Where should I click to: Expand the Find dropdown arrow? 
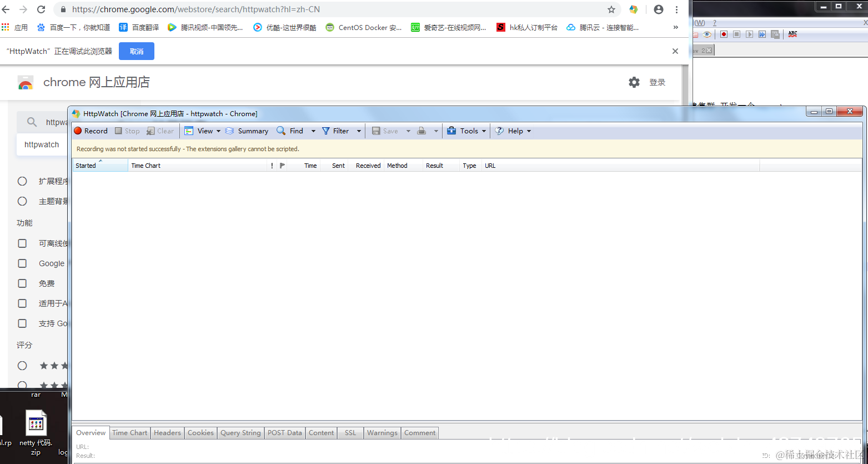[313, 131]
